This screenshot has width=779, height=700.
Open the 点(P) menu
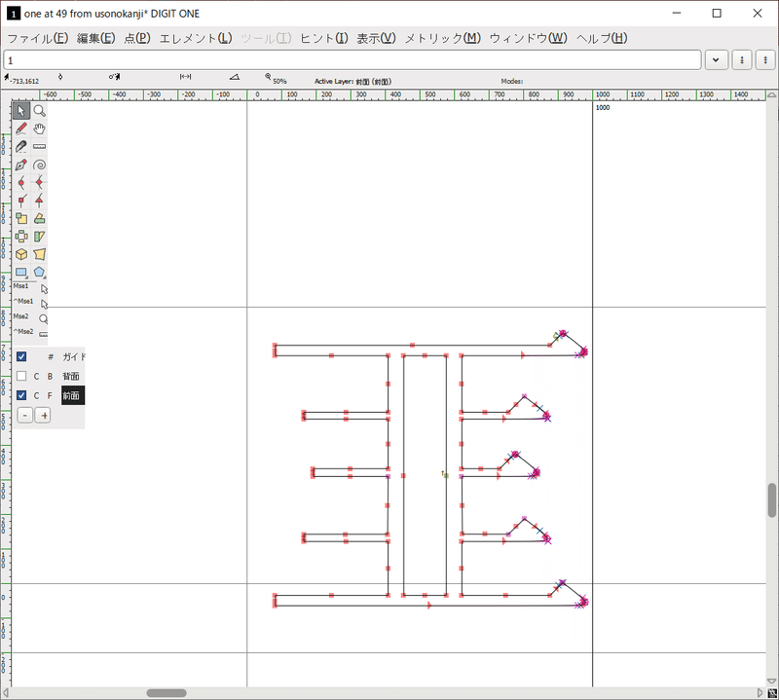coord(137,38)
